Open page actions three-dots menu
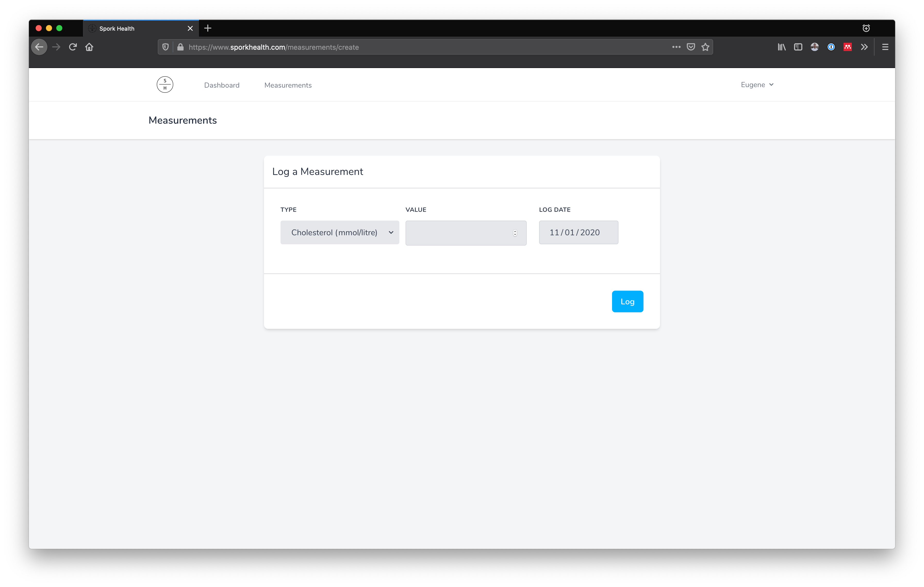 (x=676, y=47)
